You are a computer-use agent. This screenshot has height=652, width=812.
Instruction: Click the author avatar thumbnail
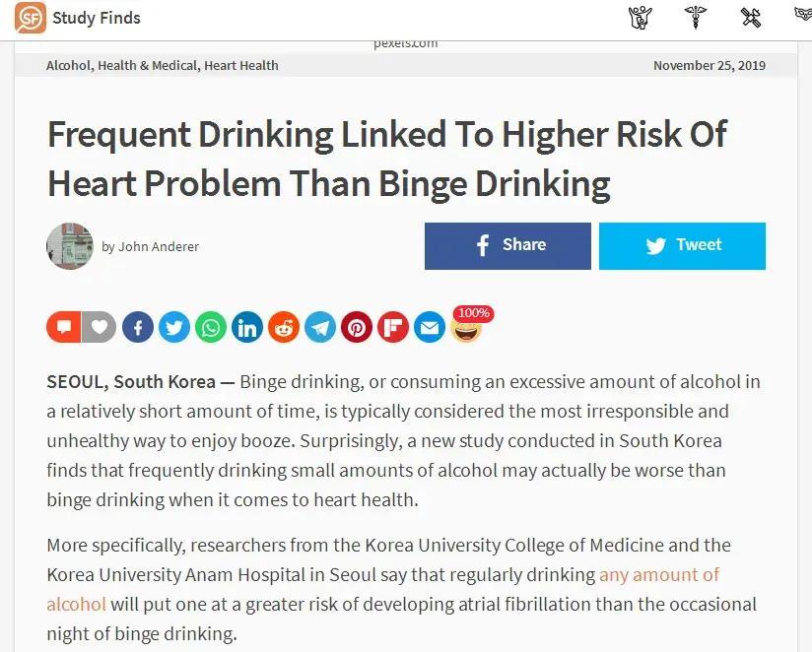70,246
